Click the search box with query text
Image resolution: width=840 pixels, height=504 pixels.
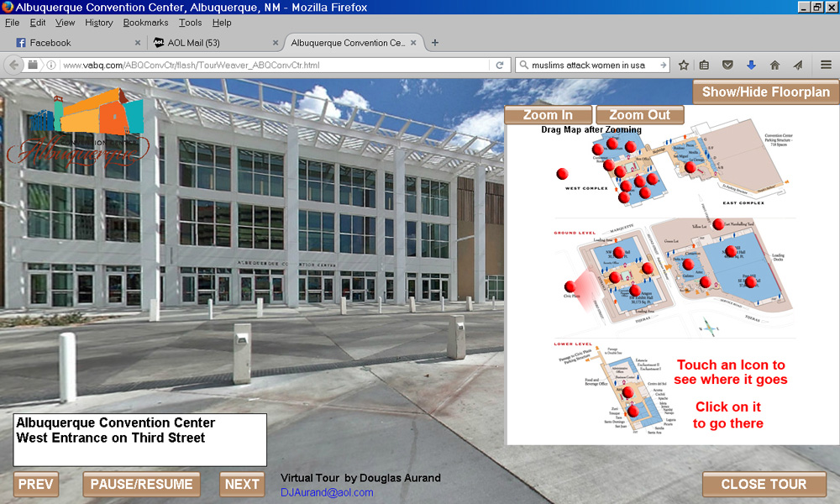(592, 65)
